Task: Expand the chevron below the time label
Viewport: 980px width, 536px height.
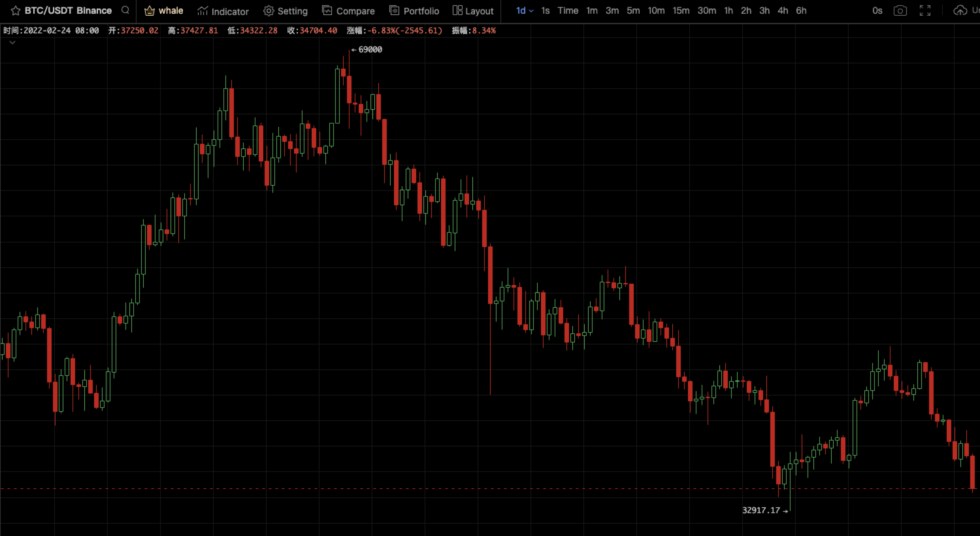Action: pyautogui.click(x=12, y=42)
